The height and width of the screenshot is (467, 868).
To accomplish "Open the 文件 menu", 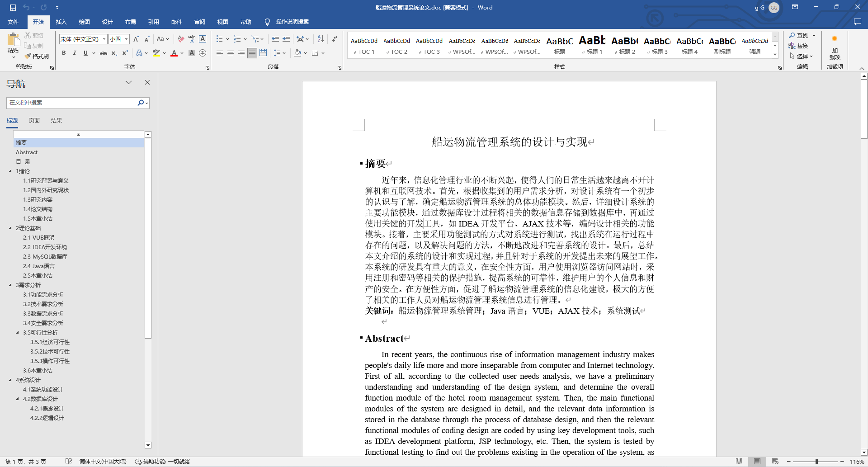I will click(x=13, y=22).
